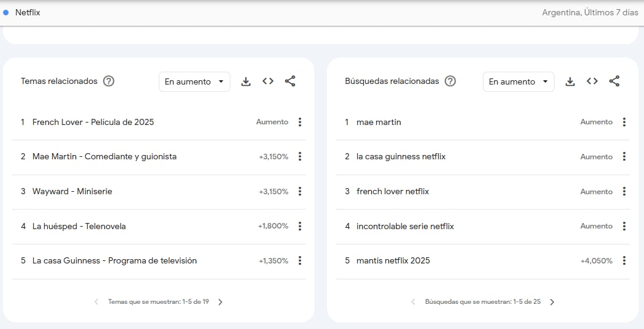Open incontrolable serie netflix search

tap(405, 226)
